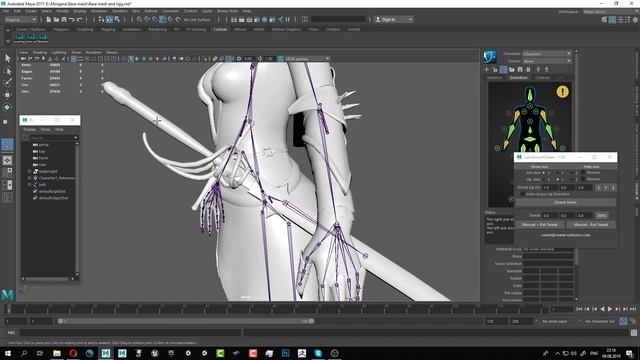Click the Orient Joints button
This screenshot has height=360, width=640.
tap(565, 202)
